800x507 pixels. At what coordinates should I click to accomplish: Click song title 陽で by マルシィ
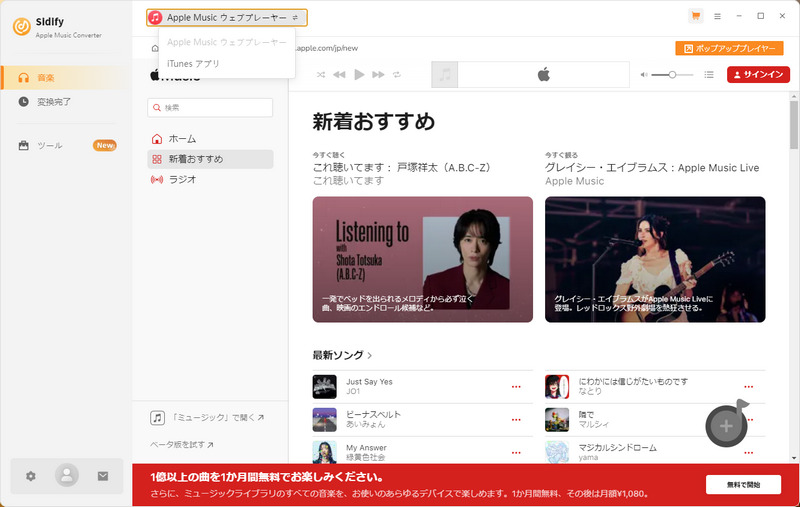click(x=586, y=415)
